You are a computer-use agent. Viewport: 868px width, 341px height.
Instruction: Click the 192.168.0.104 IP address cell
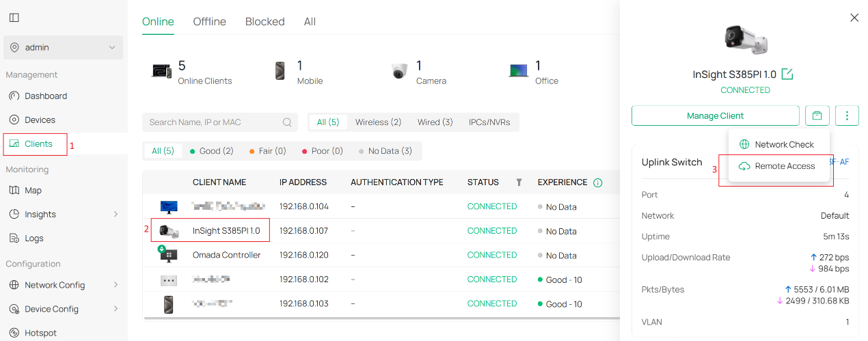(x=304, y=206)
